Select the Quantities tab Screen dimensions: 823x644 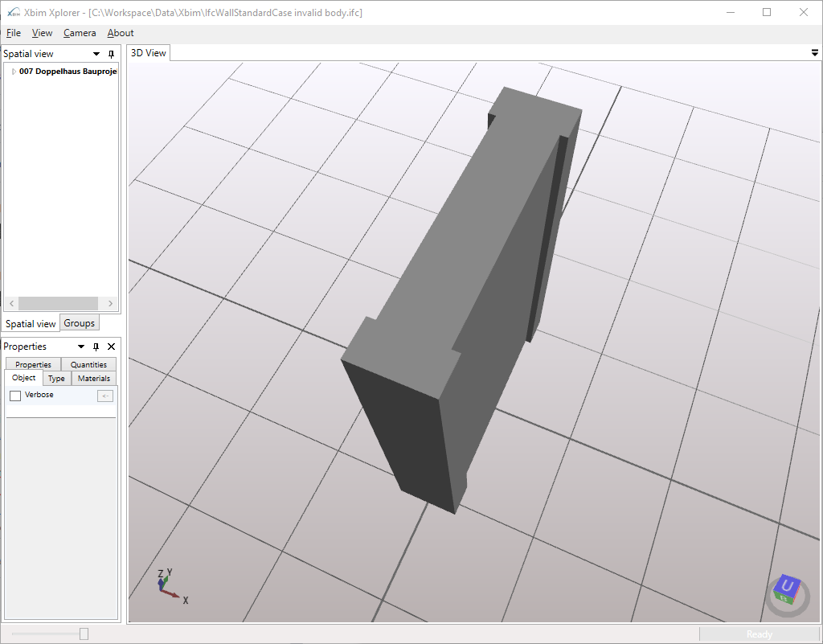tap(88, 363)
